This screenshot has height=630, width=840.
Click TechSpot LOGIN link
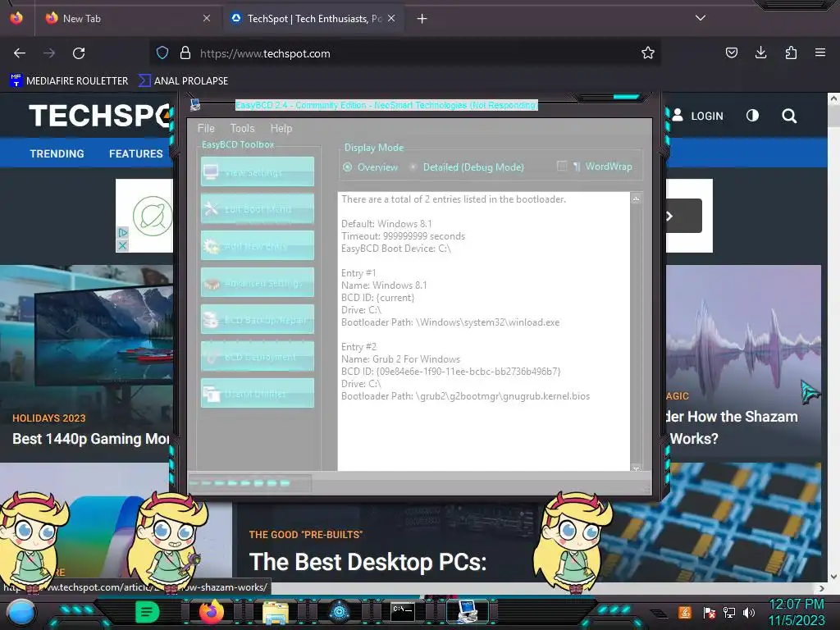pyautogui.click(x=697, y=116)
